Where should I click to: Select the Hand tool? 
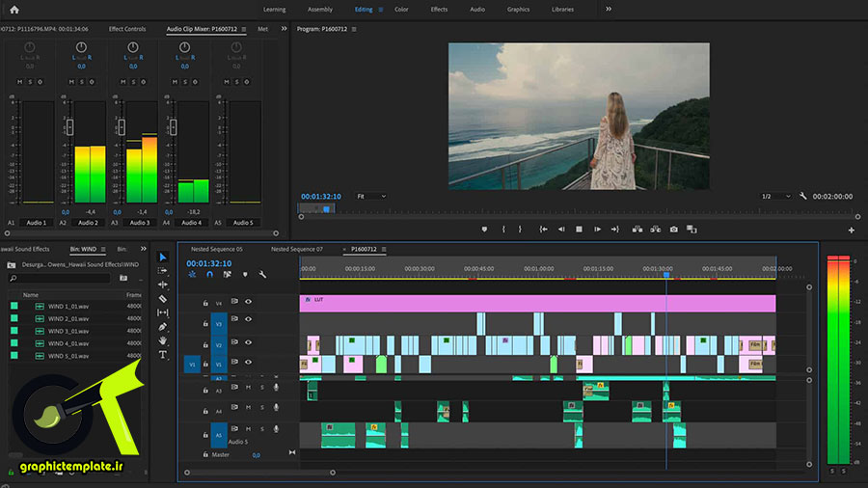(163, 340)
